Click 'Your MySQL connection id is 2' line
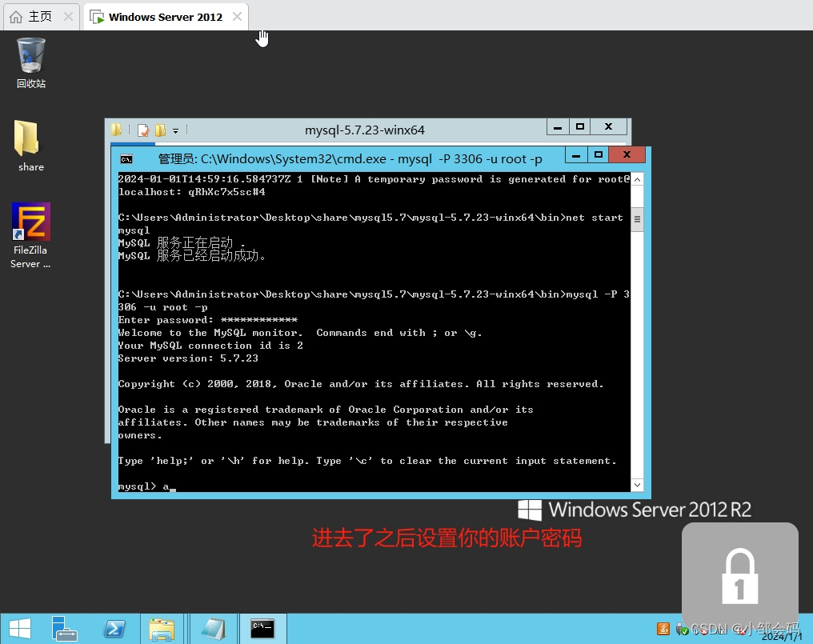Viewport: 813px width, 644px height. click(x=210, y=346)
